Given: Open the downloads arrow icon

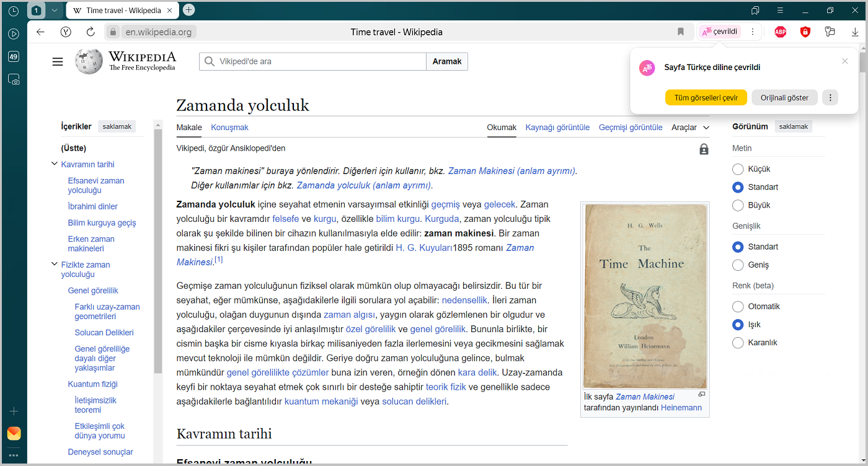Looking at the screenshot, I should click(855, 32).
